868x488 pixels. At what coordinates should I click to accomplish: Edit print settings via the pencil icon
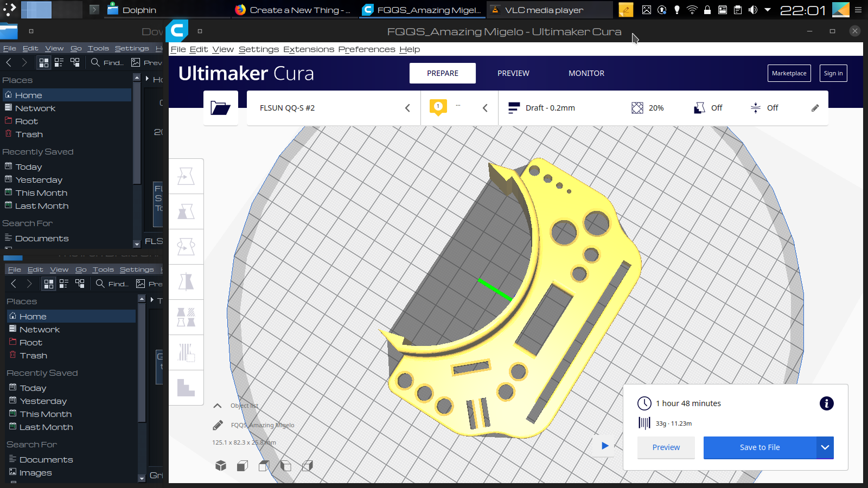[815, 108]
